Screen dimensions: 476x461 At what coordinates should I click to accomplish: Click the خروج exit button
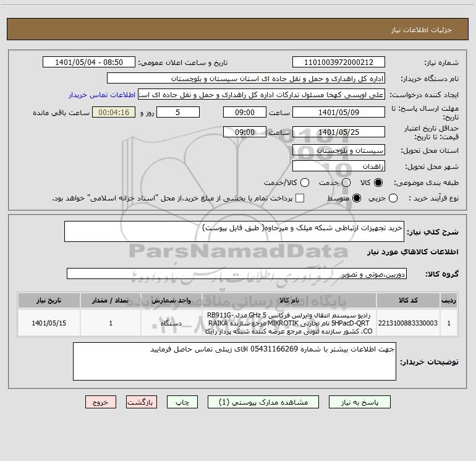tap(101, 402)
